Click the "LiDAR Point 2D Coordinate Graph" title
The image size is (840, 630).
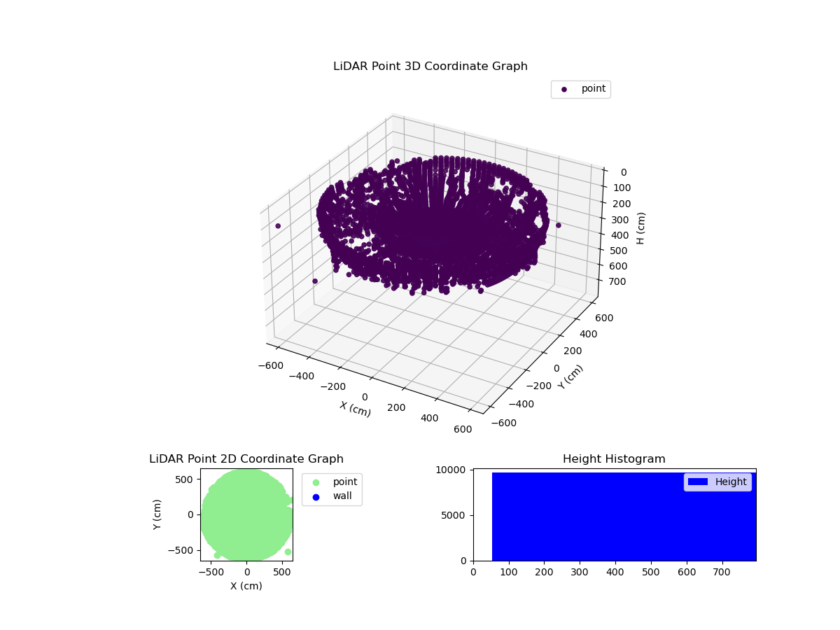point(246,459)
